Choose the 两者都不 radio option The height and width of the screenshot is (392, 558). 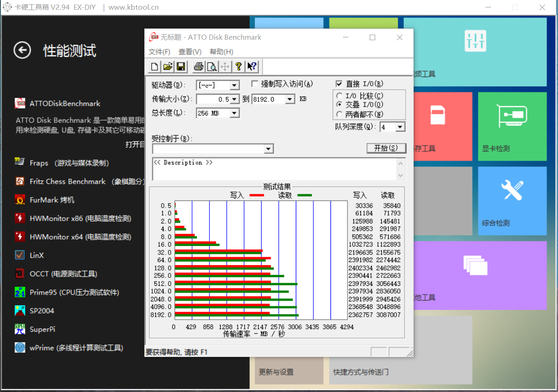pyautogui.click(x=340, y=114)
